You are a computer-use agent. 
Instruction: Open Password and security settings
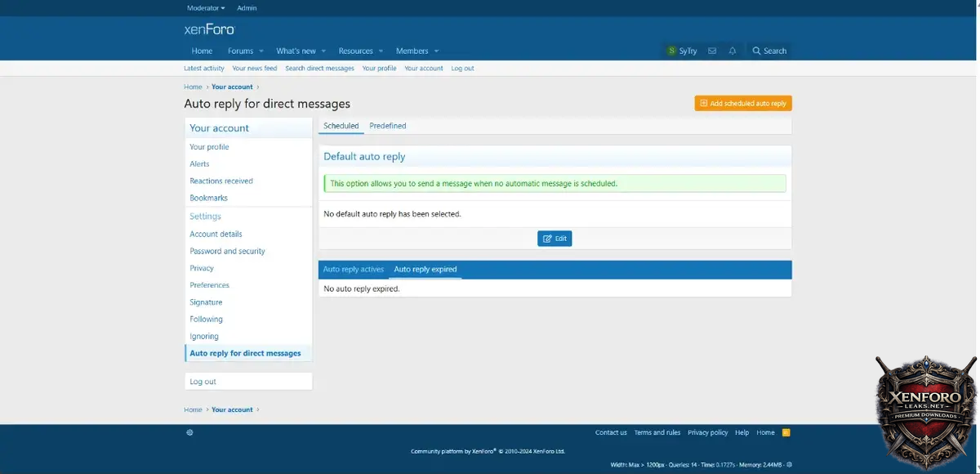[x=227, y=251]
